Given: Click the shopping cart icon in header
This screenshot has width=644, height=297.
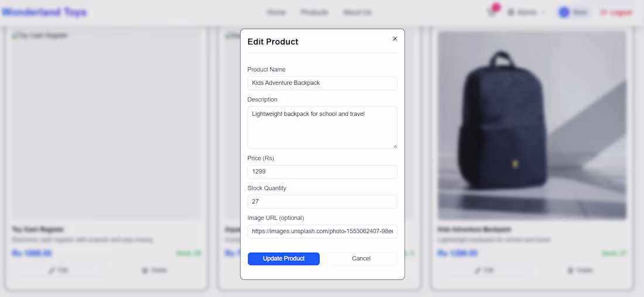Looking at the screenshot, I should (492, 12).
